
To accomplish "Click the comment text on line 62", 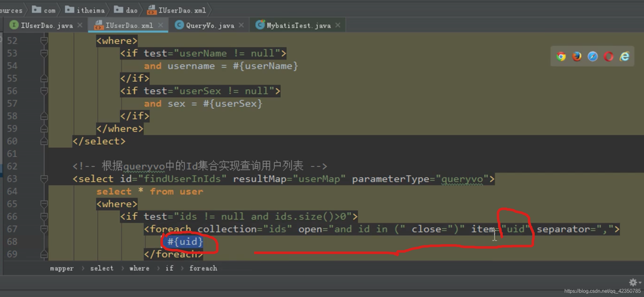I will [200, 166].
